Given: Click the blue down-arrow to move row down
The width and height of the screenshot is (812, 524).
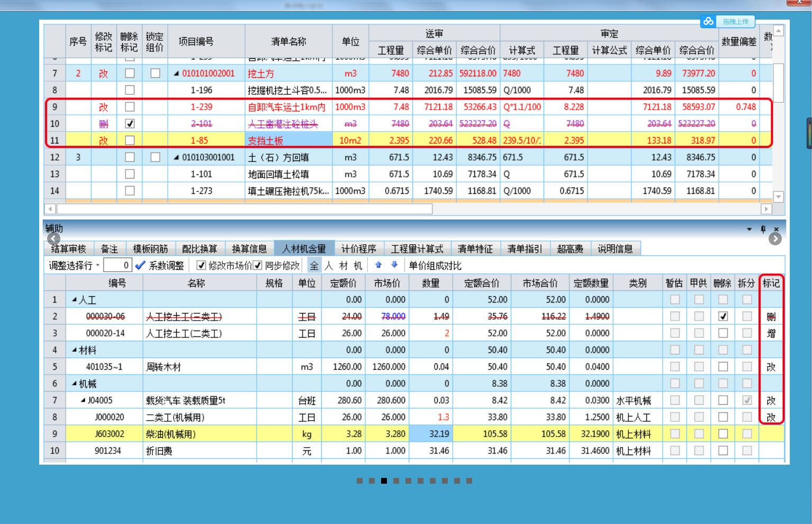Looking at the screenshot, I should coord(394,265).
